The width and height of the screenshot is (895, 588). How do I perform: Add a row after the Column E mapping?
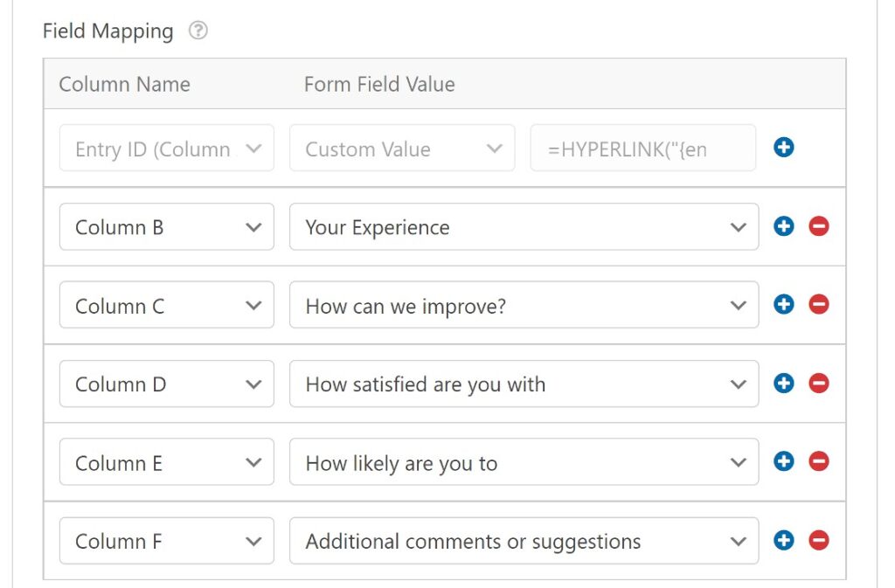pos(784,462)
